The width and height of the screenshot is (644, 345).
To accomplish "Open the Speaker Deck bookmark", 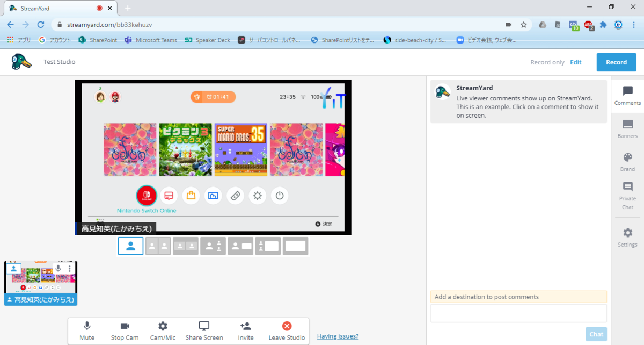I will pos(207,40).
